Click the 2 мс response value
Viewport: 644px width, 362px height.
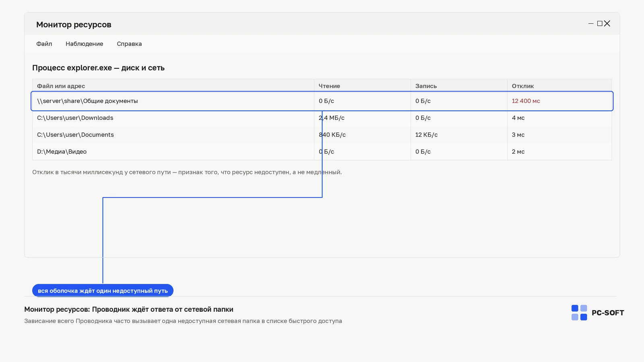(x=518, y=152)
